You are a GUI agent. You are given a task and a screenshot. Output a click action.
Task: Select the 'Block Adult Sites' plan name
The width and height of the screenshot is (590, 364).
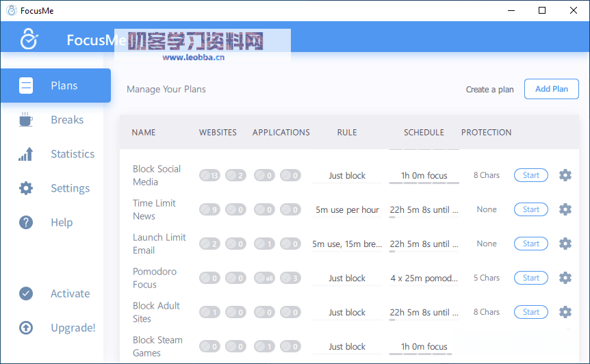coord(156,312)
